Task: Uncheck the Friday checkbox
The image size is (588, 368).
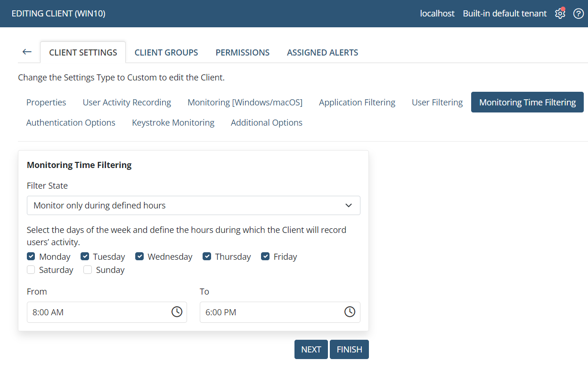Action: tap(265, 256)
